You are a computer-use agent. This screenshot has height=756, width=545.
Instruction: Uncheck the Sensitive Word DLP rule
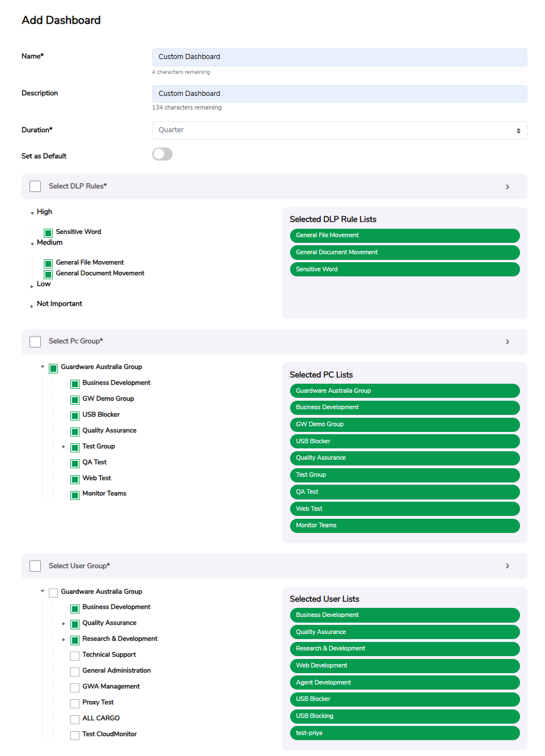(x=48, y=233)
